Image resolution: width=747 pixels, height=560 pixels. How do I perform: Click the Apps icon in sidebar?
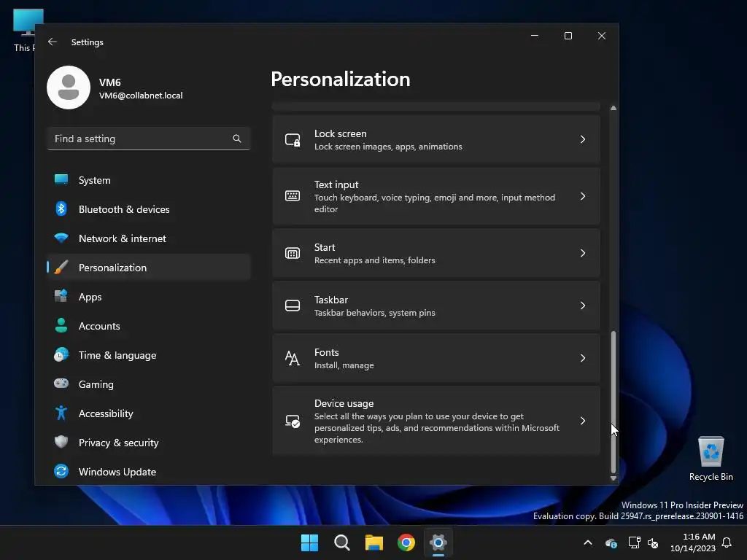(61, 296)
